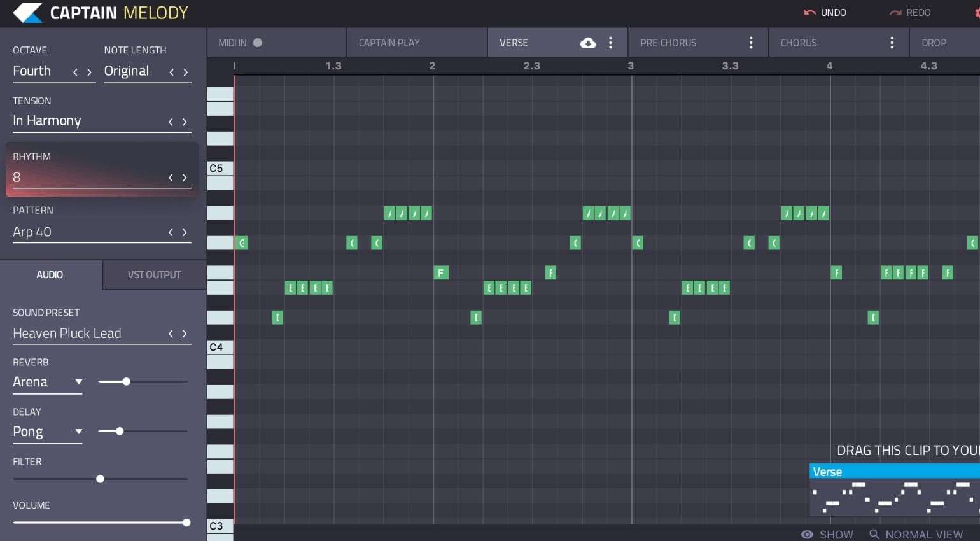Open the PRE CHORUS three-dot menu

(x=751, y=43)
